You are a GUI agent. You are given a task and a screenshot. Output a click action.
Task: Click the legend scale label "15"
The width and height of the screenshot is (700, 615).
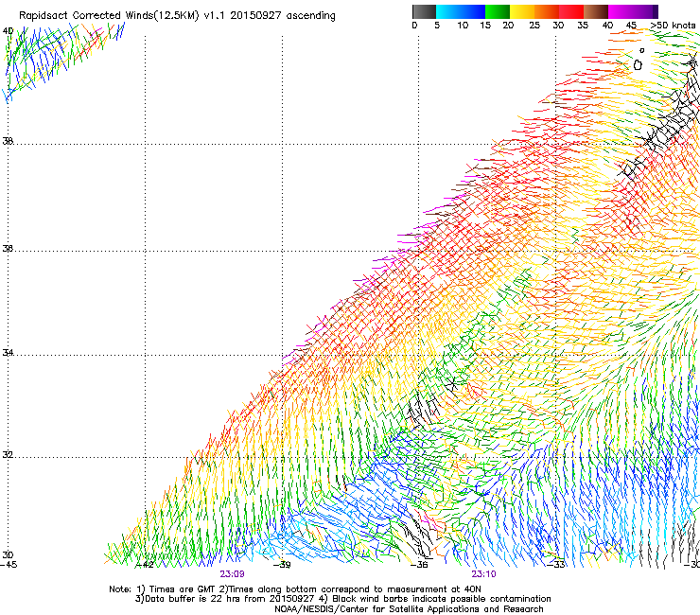coord(485,26)
